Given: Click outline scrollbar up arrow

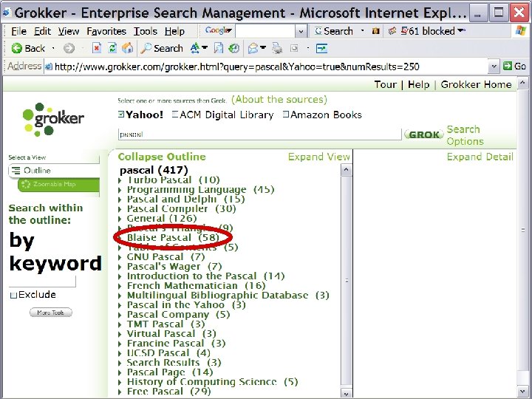Looking at the screenshot, I should pyautogui.click(x=346, y=171).
